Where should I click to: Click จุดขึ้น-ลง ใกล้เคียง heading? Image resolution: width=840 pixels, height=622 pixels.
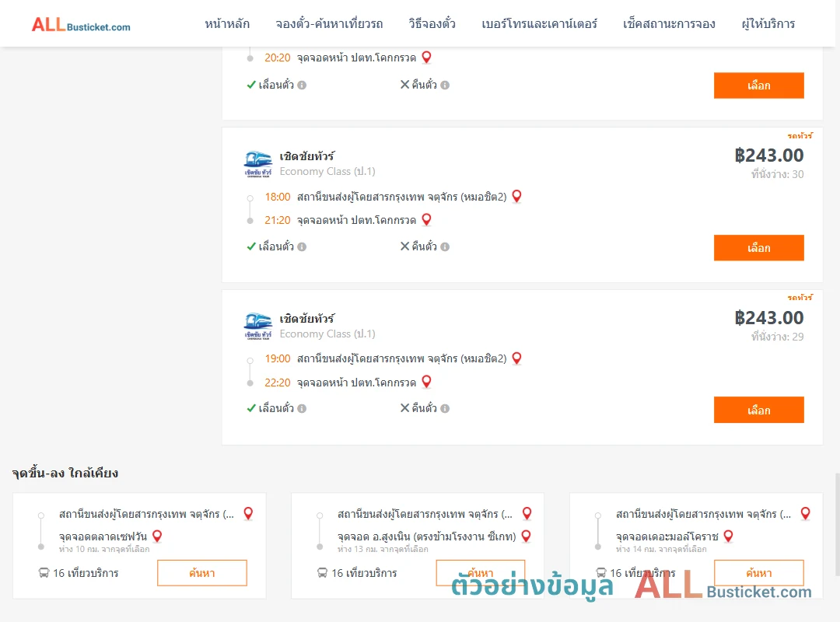tap(65, 473)
